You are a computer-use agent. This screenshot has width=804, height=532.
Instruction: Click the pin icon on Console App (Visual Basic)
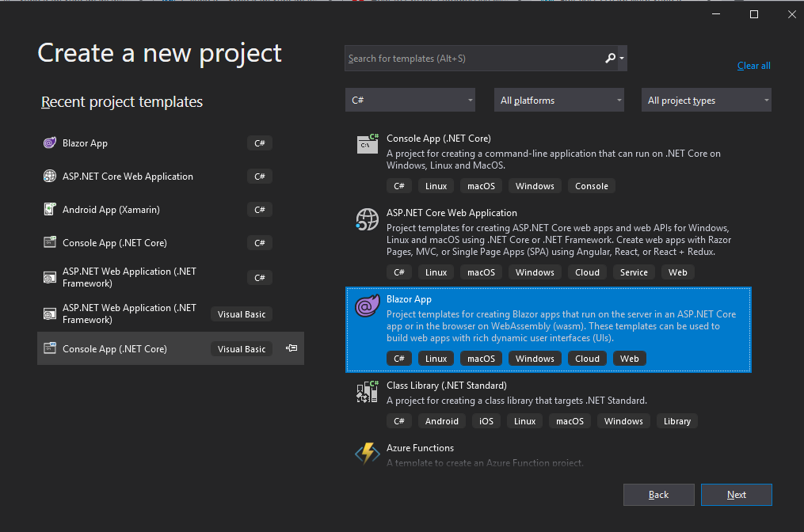point(291,348)
